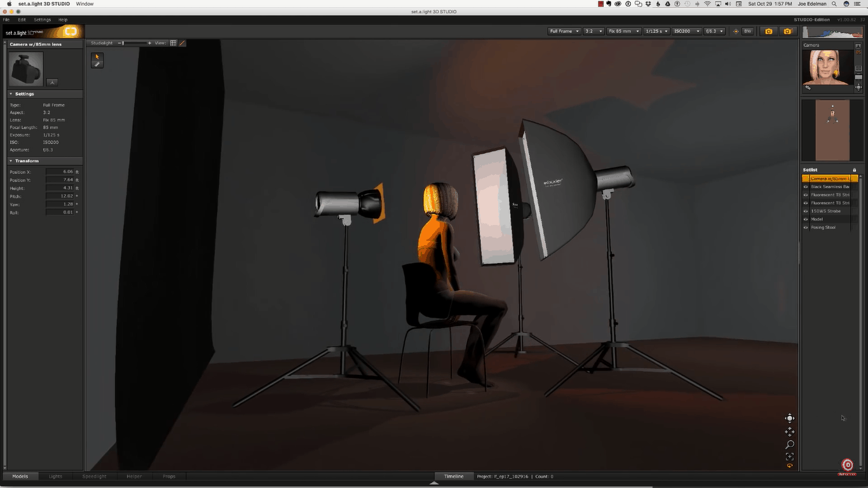Toggle visibility of 150WS Strobe
The height and width of the screenshot is (488, 868).
coord(806,211)
